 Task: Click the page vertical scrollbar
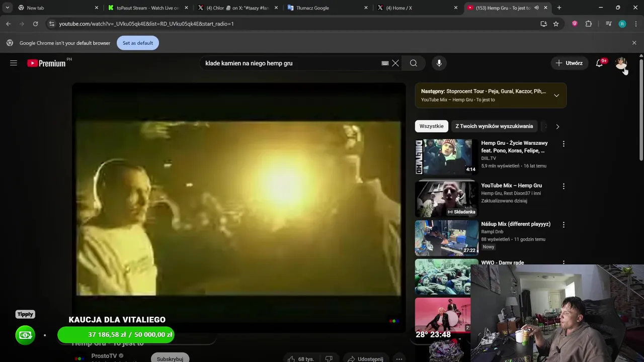coord(641,111)
